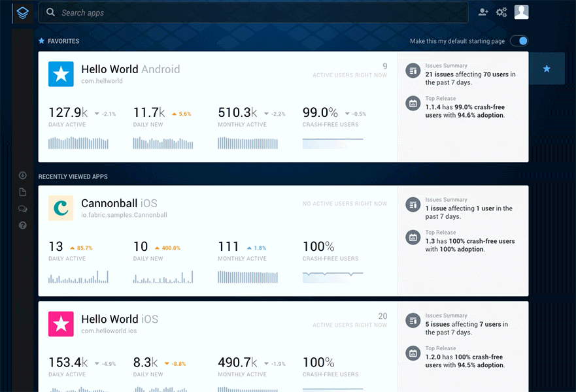
Task: Click the document icon in sidebar
Action: [23, 192]
